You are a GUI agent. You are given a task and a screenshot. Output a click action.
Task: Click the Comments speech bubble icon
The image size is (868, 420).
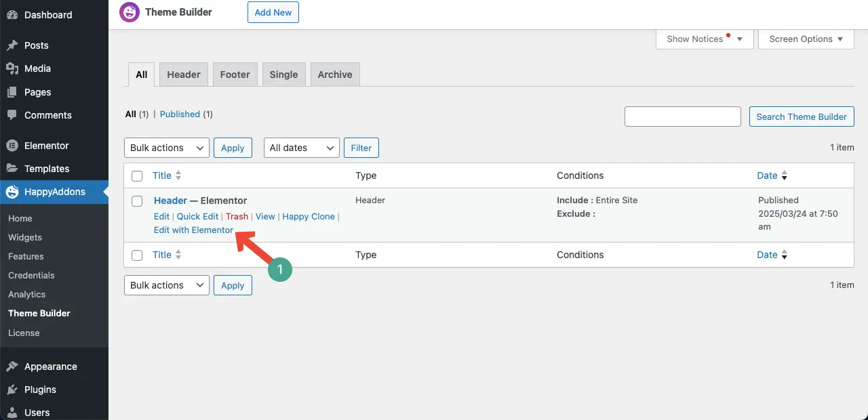click(x=12, y=115)
